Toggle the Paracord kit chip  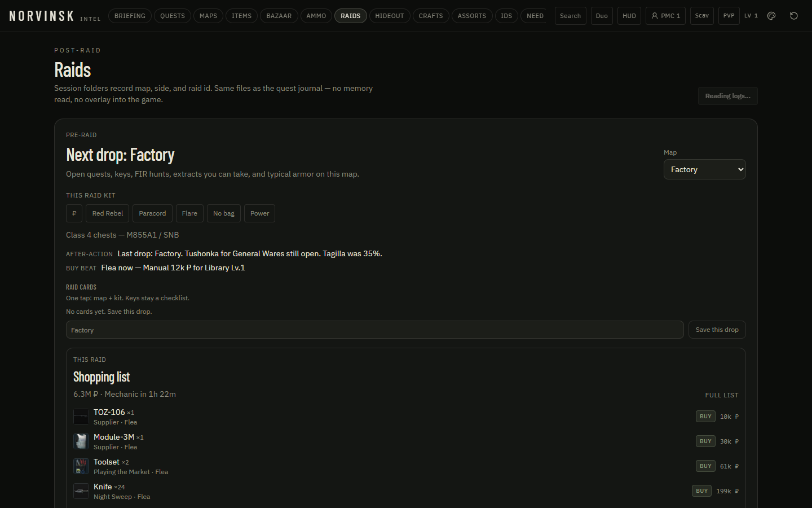pyautogui.click(x=152, y=213)
